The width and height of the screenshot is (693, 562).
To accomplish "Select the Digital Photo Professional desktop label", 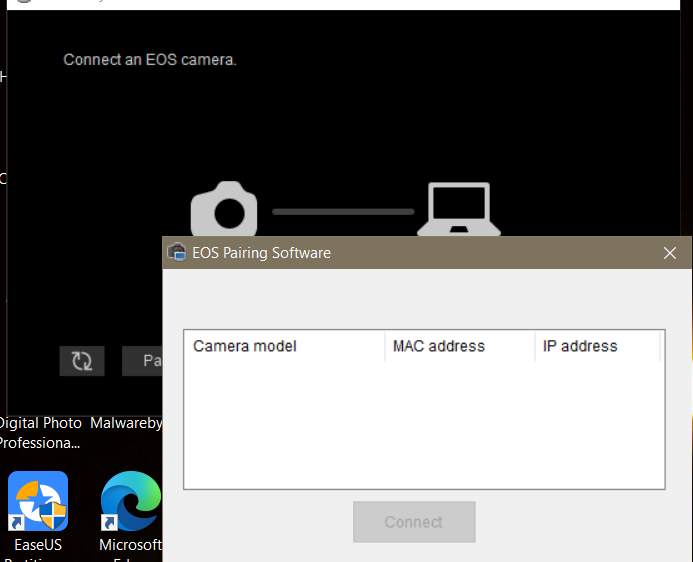I will 40,433.
